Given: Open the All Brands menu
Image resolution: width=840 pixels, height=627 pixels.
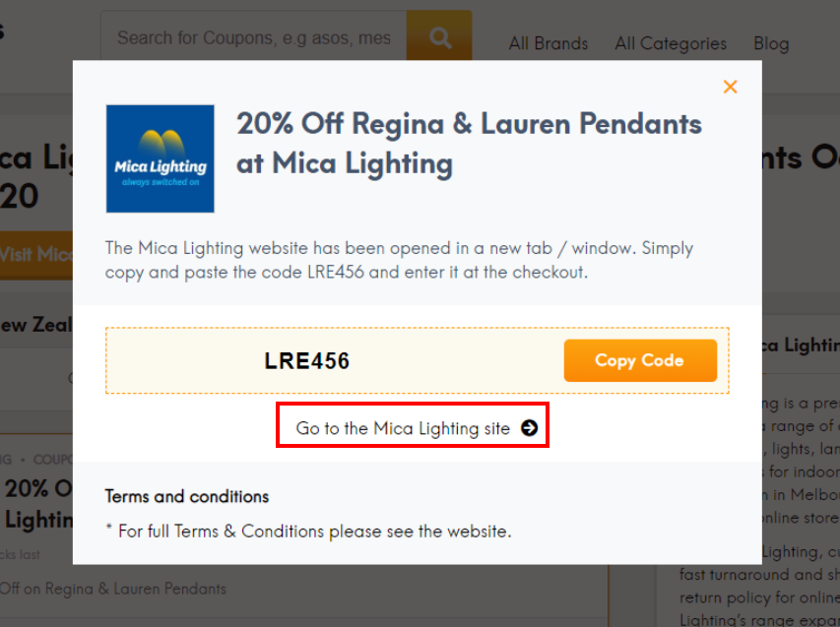Looking at the screenshot, I should [x=548, y=43].
